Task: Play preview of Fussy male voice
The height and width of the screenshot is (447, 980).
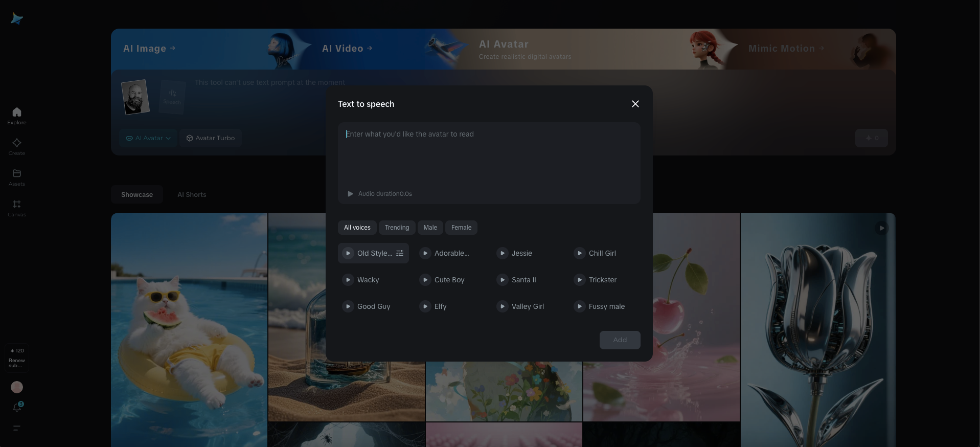Action: coord(579,306)
